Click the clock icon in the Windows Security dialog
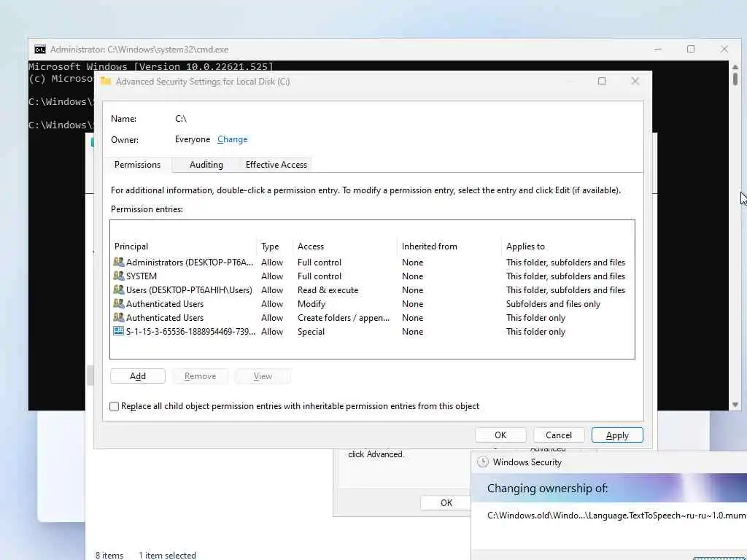This screenshot has height=560, width=747. click(483, 462)
